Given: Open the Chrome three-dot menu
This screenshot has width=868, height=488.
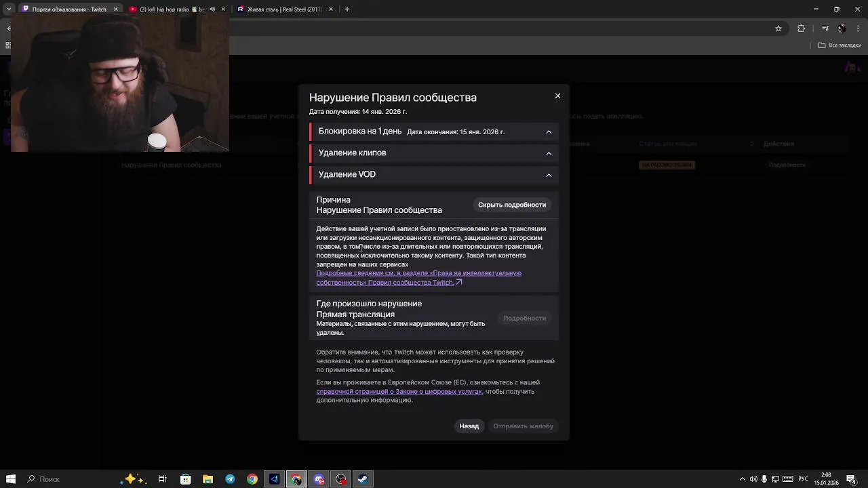Looking at the screenshot, I should 858,28.
